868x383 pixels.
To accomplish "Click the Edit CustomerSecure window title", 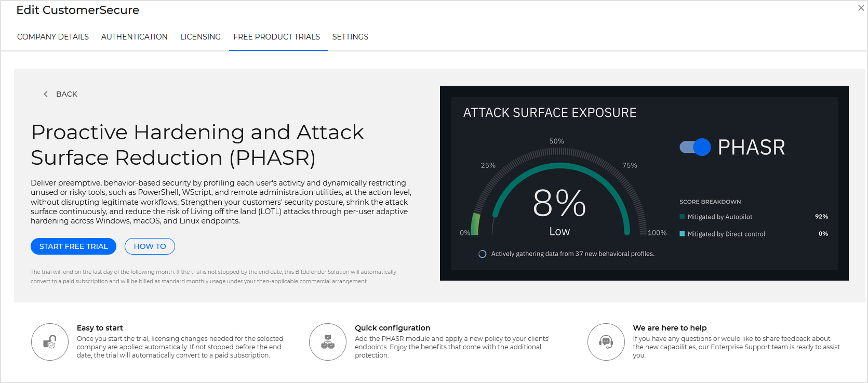I will [x=78, y=10].
